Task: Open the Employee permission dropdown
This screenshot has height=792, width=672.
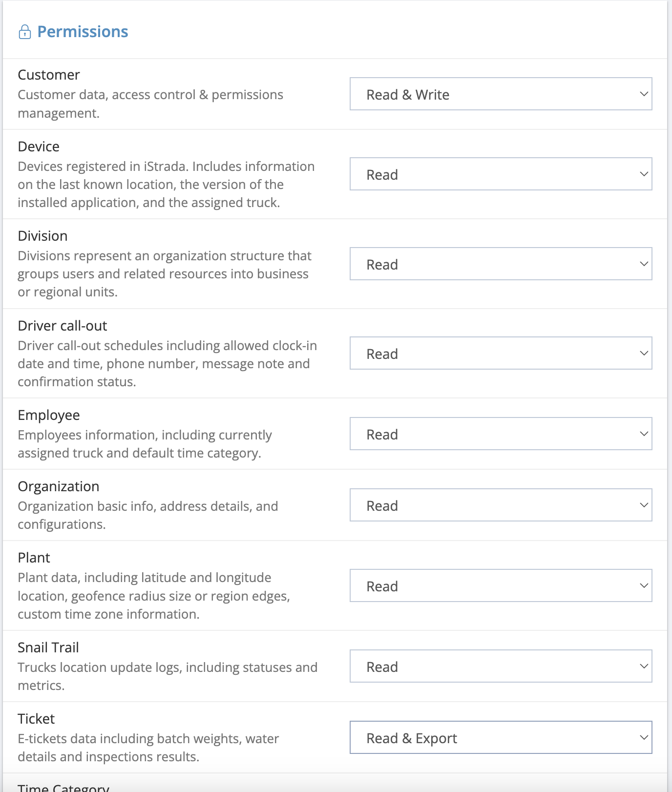Action: 501,434
